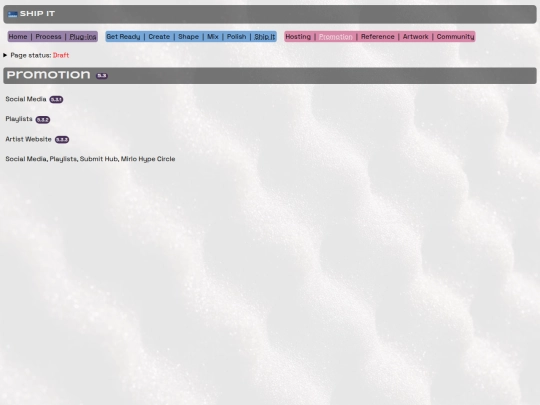Click the Artist Website heading text
The image size is (540, 405).
[28, 139]
